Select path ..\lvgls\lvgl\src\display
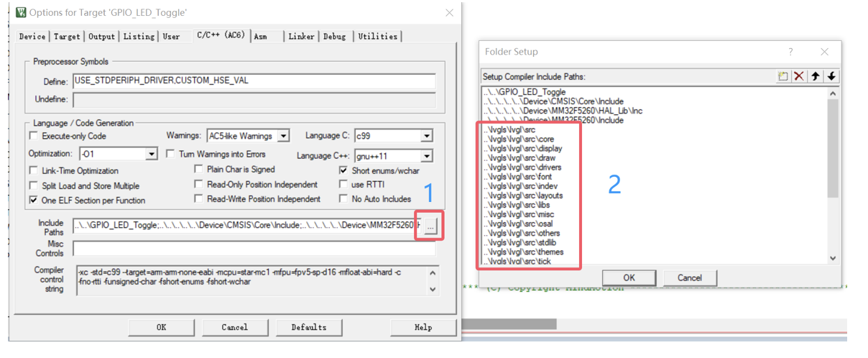The image size is (868, 358). [x=522, y=148]
